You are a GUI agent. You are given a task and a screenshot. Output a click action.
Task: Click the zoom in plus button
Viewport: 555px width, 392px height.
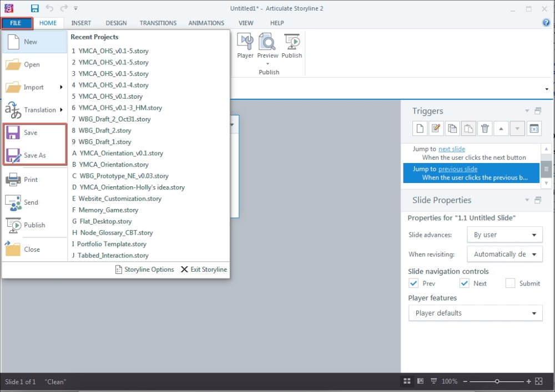click(528, 381)
